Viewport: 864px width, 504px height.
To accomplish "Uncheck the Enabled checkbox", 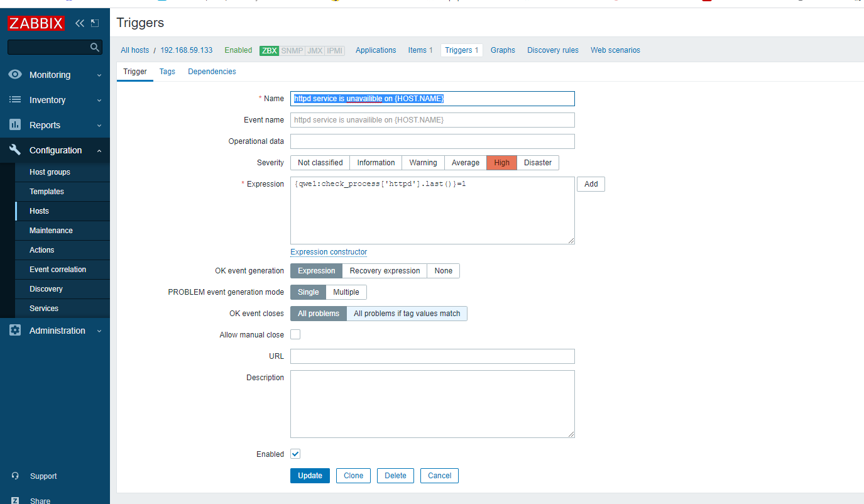I will point(295,454).
